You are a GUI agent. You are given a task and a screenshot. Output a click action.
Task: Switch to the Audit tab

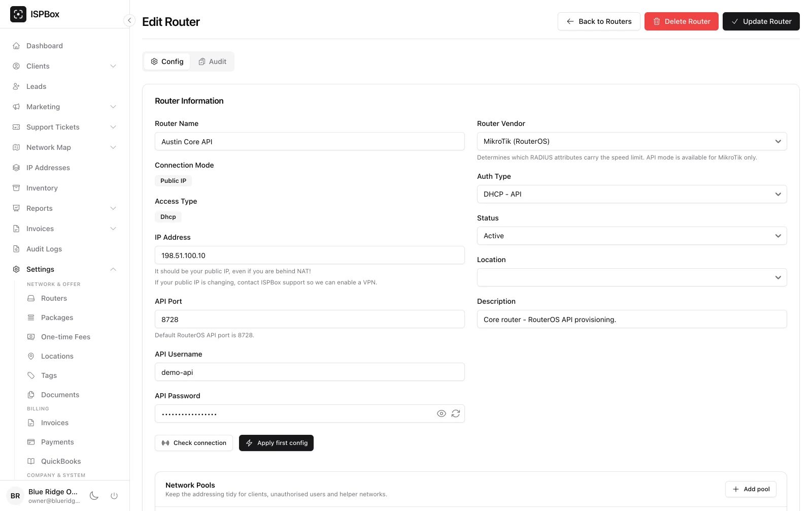212,61
